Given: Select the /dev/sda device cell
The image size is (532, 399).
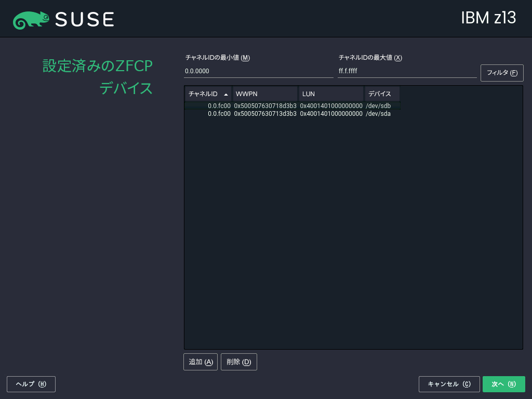Looking at the screenshot, I should [x=378, y=114].
